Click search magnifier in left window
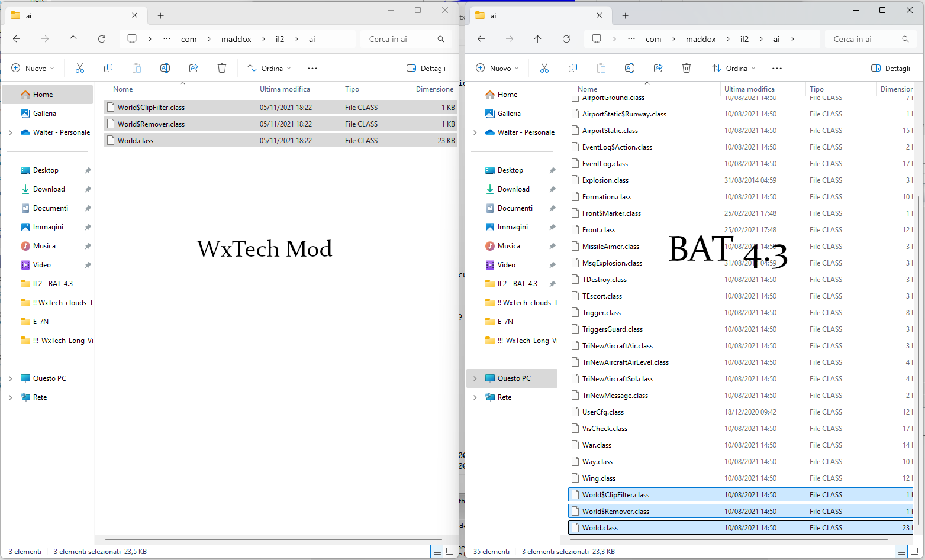Image resolution: width=925 pixels, height=560 pixels. (x=441, y=39)
